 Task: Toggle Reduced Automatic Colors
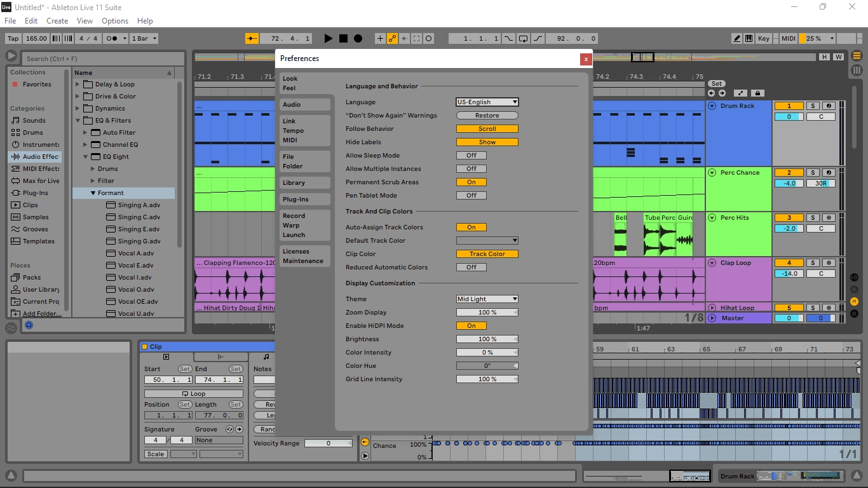(471, 268)
